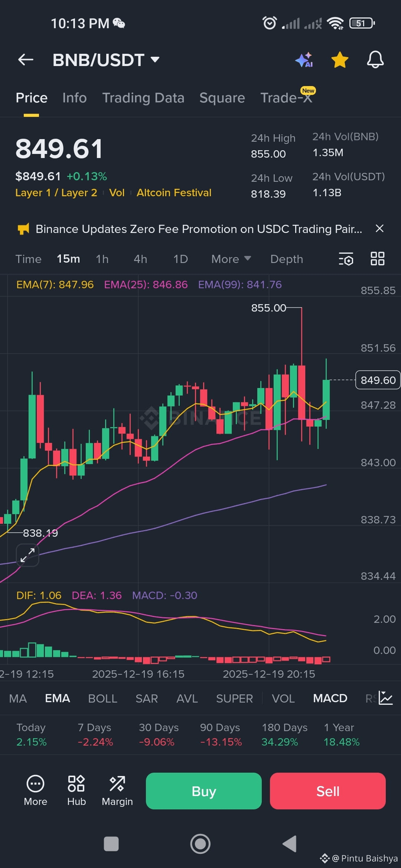The image size is (401, 868).
Task: Tap the EMA(99): 841.76 indicator label
Action: pyautogui.click(x=240, y=285)
